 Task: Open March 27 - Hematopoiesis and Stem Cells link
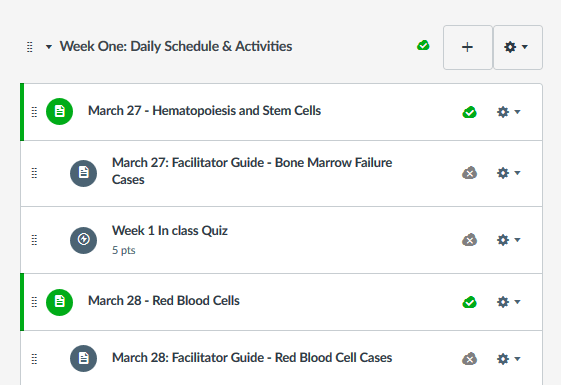204,111
